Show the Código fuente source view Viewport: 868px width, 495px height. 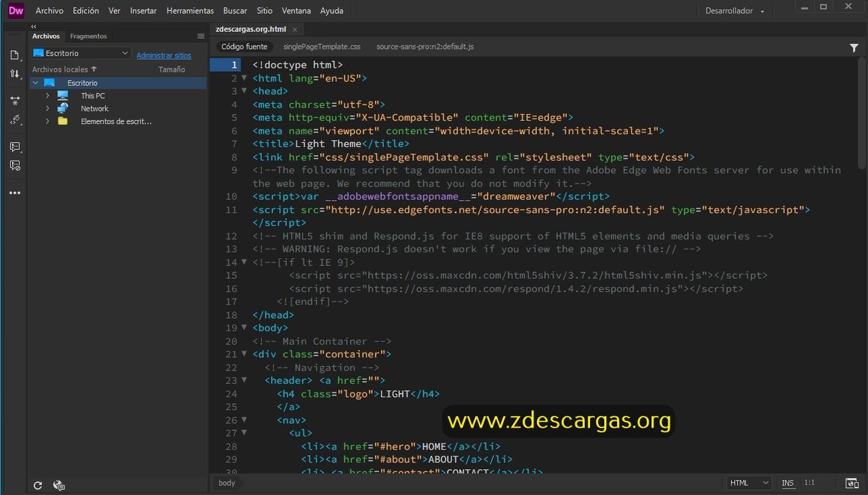pyautogui.click(x=244, y=47)
